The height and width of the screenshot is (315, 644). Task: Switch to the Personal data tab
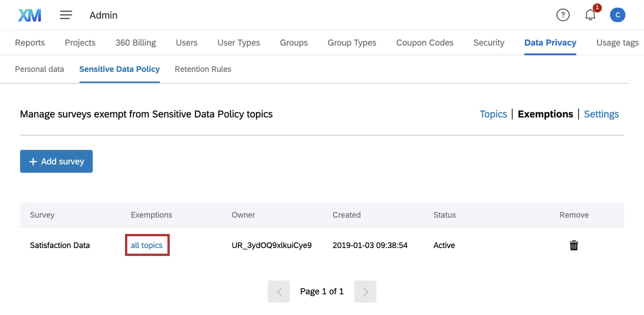pos(39,69)
